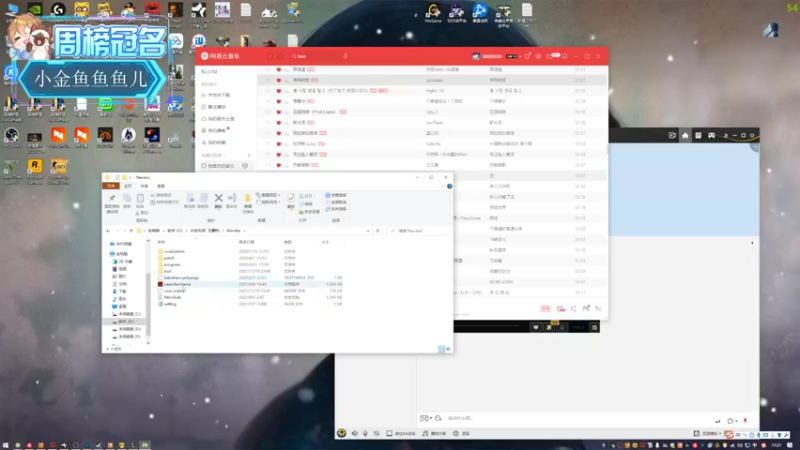Click microphone icon beside NetEase search box
800x450 pixels.
(345, 56)
